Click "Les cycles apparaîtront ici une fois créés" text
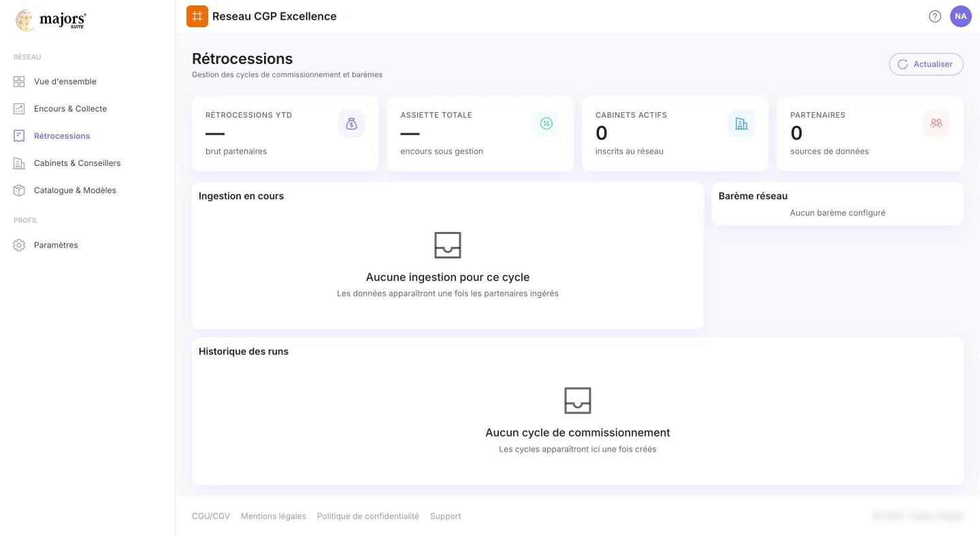 [578, 450]
